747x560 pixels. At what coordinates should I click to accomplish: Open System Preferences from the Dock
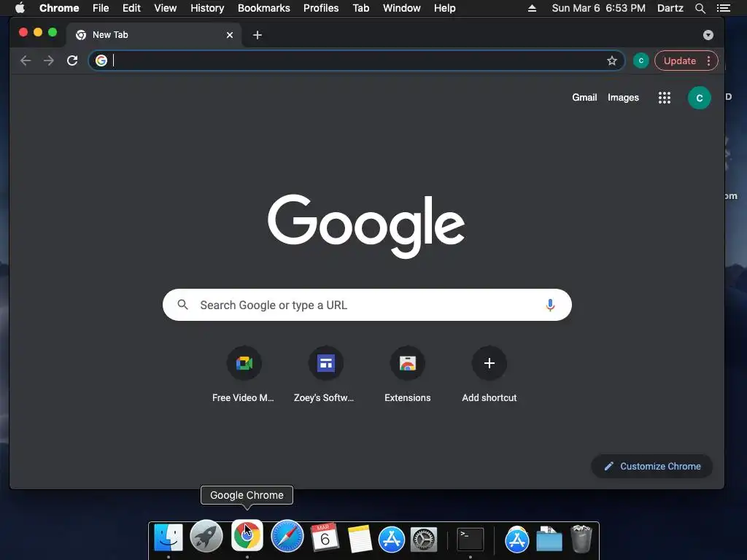[424, 540]
